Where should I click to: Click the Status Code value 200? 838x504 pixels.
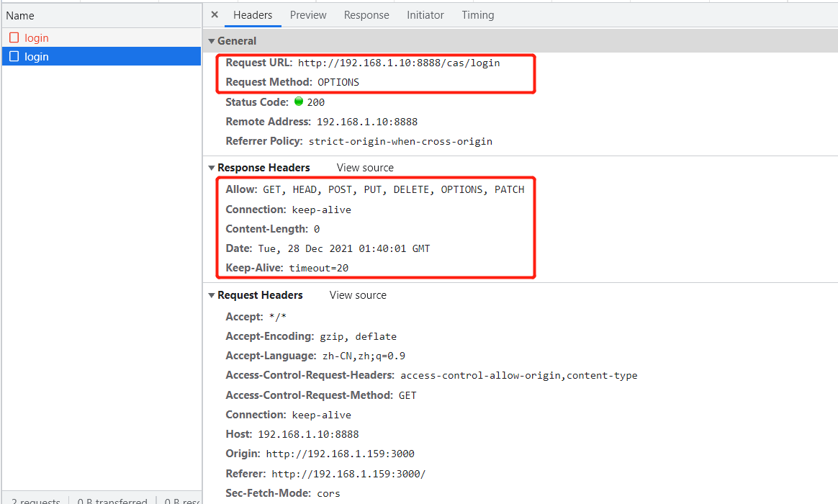point(315,102)
